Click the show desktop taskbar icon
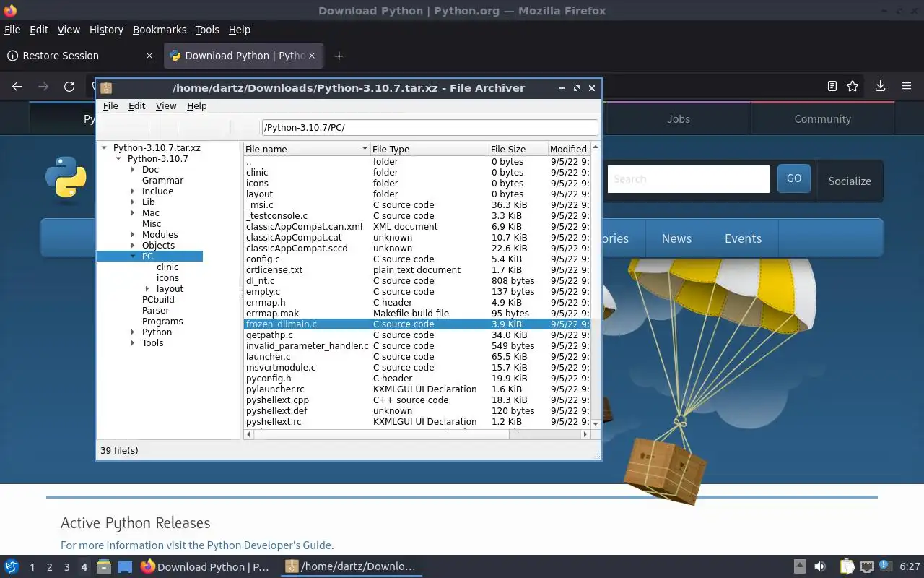 (x=125, y=566)
